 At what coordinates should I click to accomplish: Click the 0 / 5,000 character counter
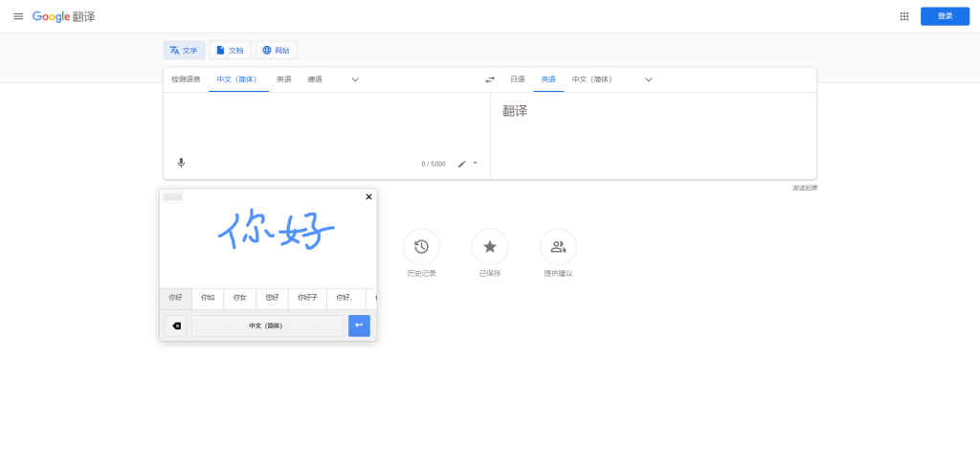pos(434,164)
